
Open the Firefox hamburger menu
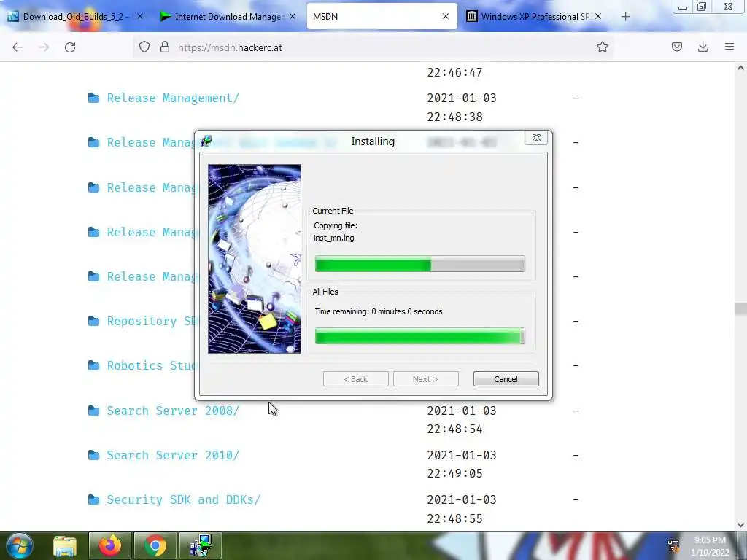[729, 47]
